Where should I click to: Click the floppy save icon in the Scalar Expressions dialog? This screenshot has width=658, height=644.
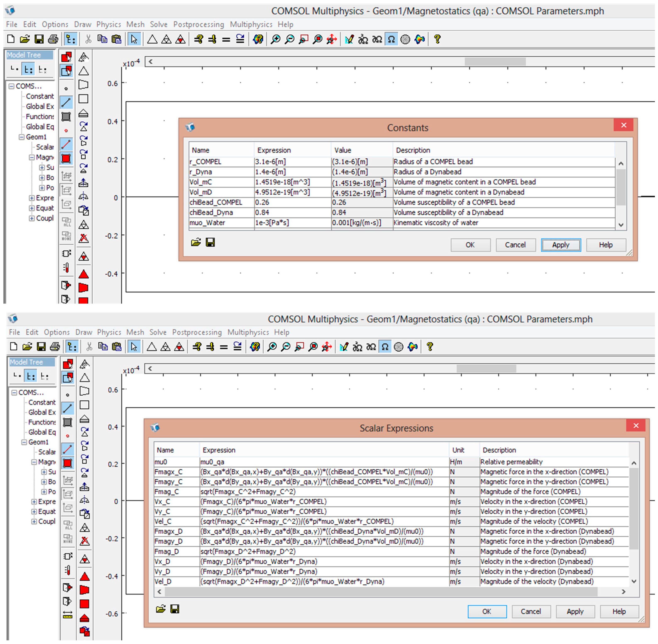click(x=175, y=609)
